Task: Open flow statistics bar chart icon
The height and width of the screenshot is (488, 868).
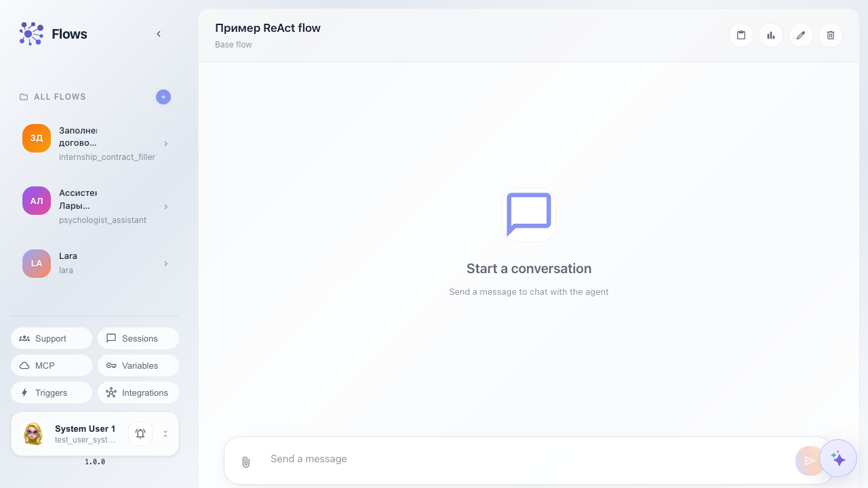Action: click(x=771, y=35)
